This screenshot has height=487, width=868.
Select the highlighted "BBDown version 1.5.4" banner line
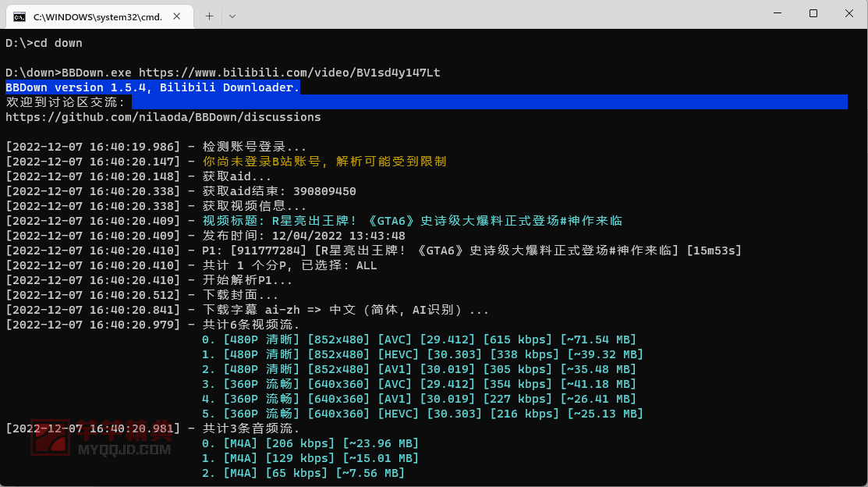(152, 87)
